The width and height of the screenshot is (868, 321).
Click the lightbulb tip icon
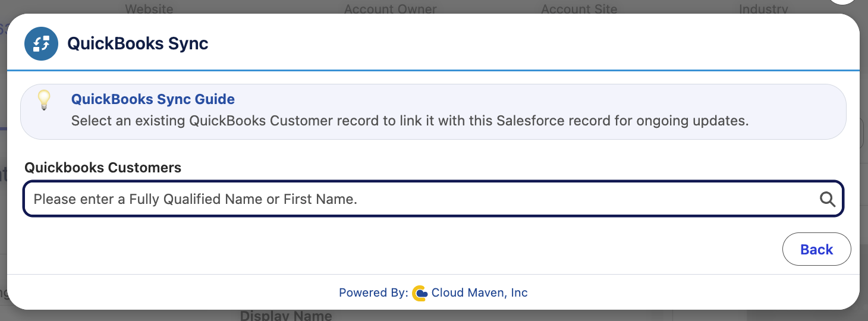coord(44,100)
